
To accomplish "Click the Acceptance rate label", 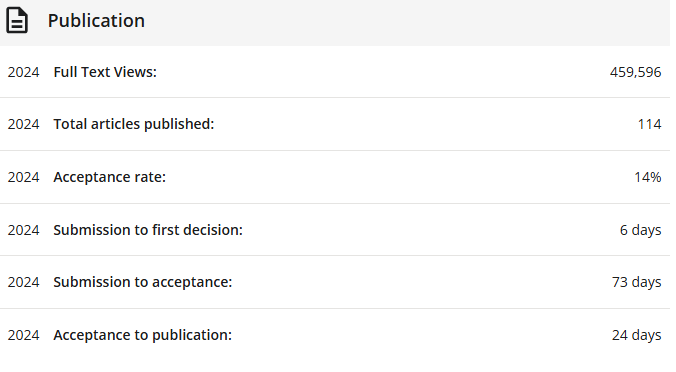I will tap(110, 177).
